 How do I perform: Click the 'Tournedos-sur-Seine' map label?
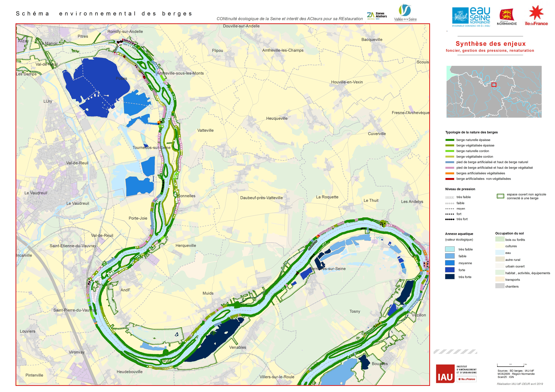point(151,148)
